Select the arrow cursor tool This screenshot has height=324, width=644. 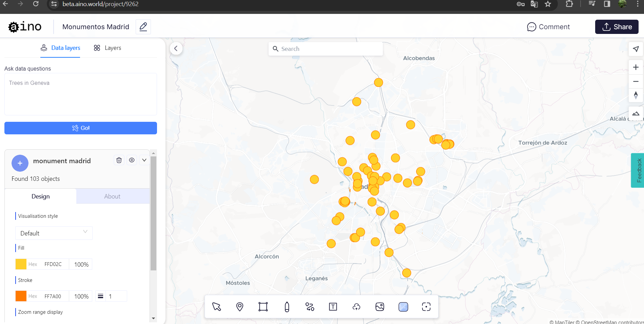point(216,307)
